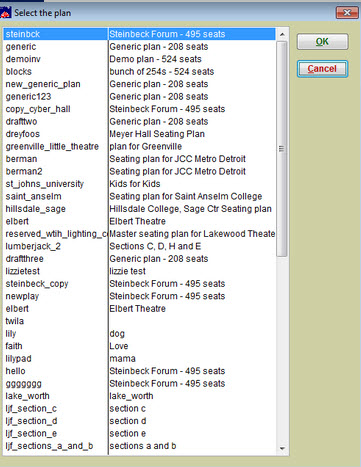Click the plan for Greenville description
The image size is (361, 467).
click(145, 146)
